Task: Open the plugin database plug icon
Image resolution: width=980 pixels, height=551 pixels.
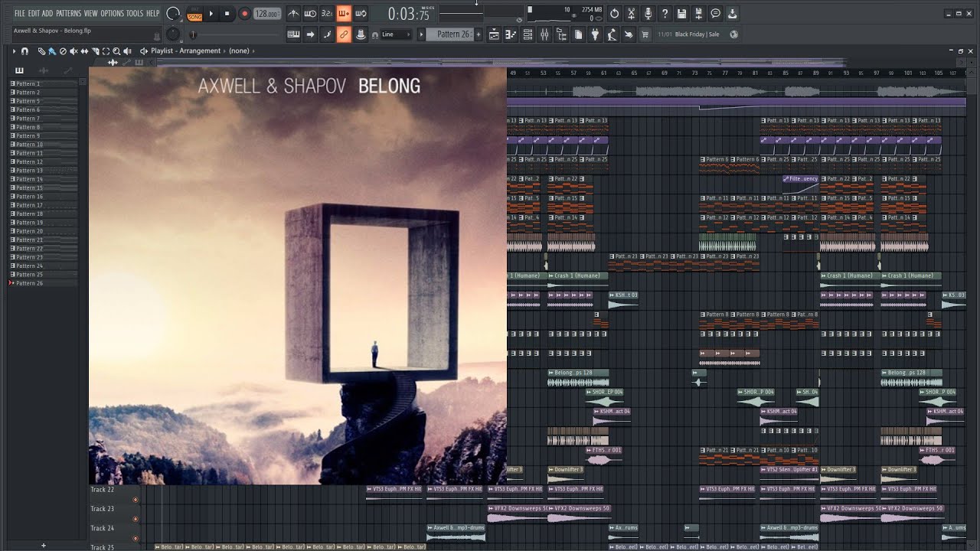Action: pyautogui.click(x=595, y=34)
